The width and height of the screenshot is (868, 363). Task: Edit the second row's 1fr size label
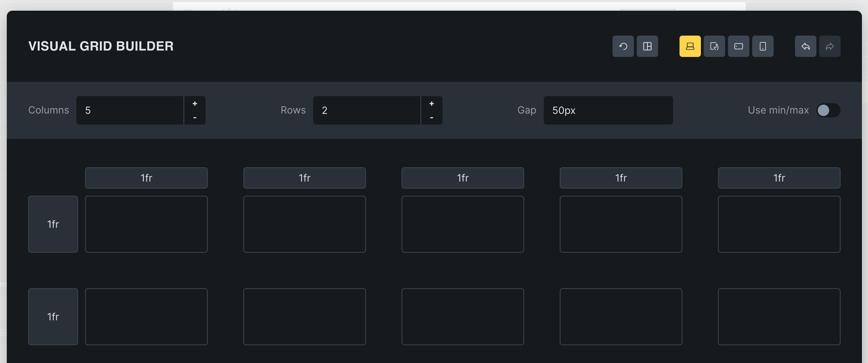point(53,317)
